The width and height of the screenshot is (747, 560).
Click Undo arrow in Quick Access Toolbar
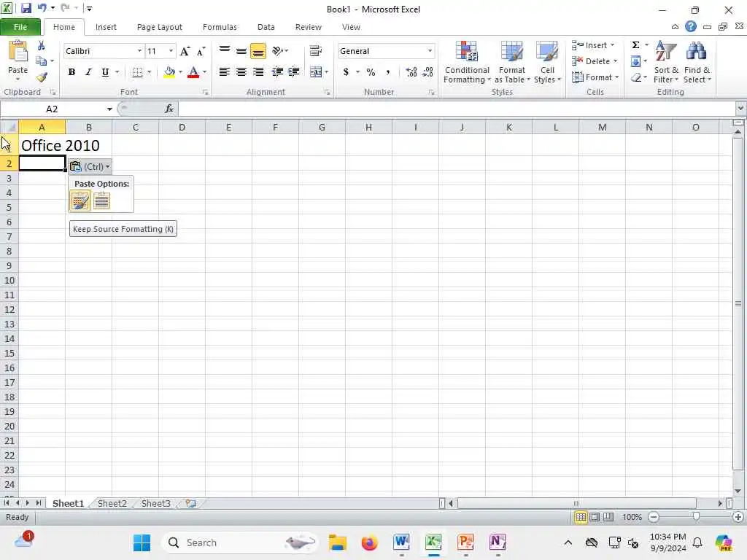click(42, 8)
